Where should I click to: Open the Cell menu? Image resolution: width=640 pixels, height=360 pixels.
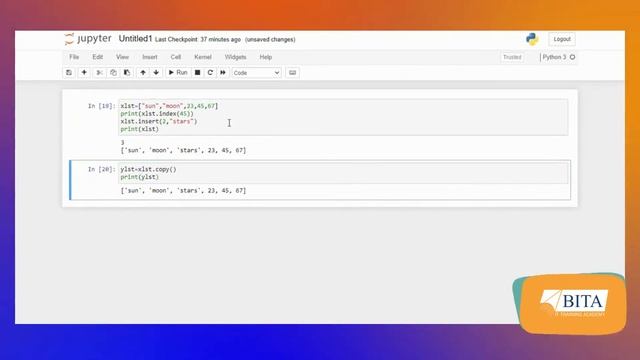[x=176, y=57]
